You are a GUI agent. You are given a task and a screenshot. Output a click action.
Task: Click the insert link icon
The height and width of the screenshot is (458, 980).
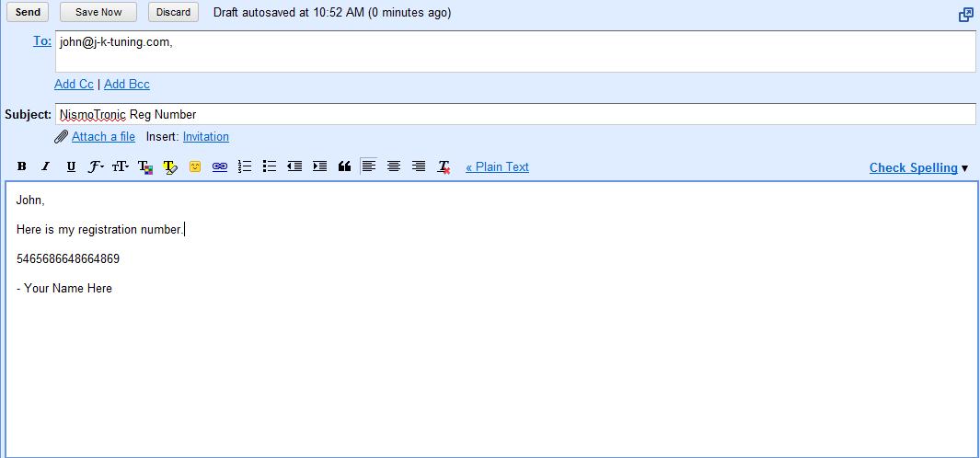click(220, 166)
